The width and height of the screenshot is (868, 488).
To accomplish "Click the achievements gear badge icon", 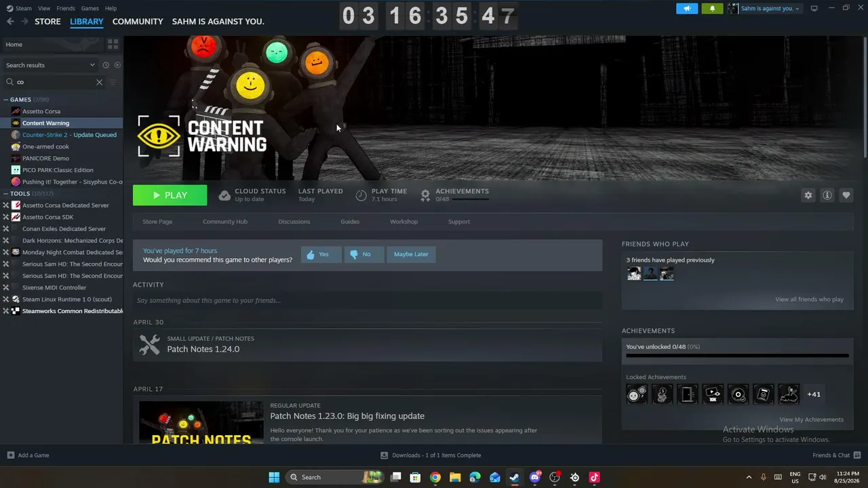I will 425,196.
